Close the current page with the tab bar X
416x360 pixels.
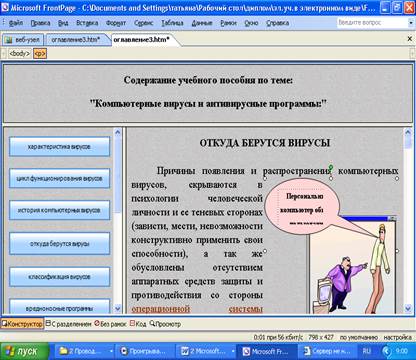coord(410,39)
